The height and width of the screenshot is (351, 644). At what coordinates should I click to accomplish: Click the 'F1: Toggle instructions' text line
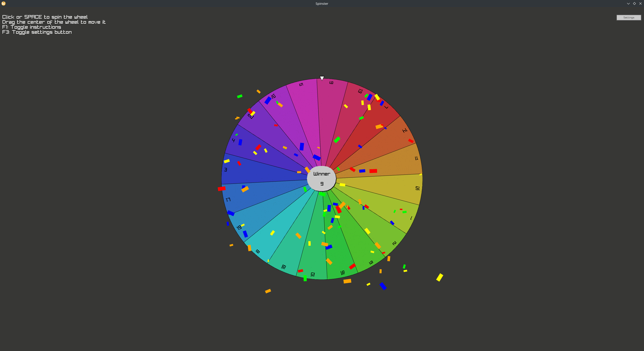click(x=31, y=27)
